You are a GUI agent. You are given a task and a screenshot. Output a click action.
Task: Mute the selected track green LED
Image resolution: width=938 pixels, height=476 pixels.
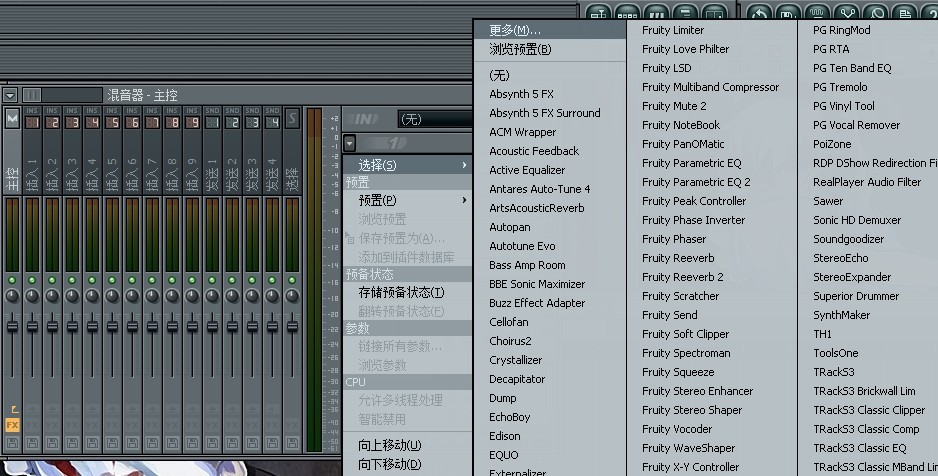[292, 280]
